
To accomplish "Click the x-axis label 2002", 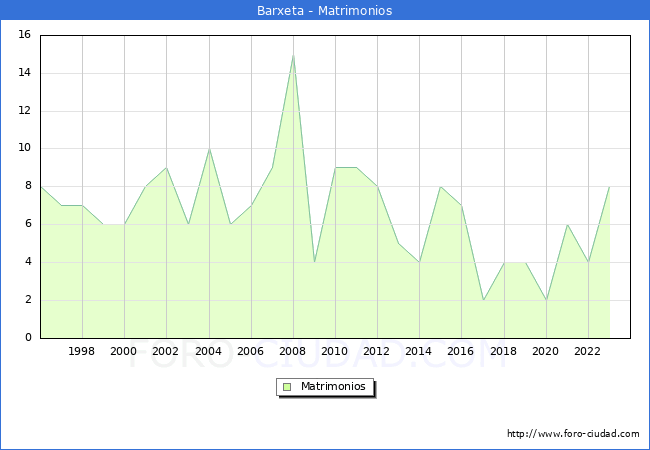I will 165,351.
